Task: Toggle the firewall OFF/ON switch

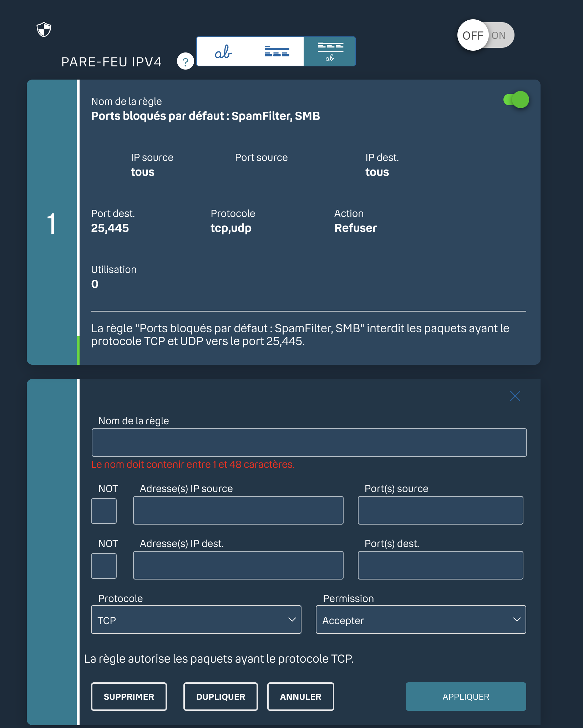Action: pos(486,35)
